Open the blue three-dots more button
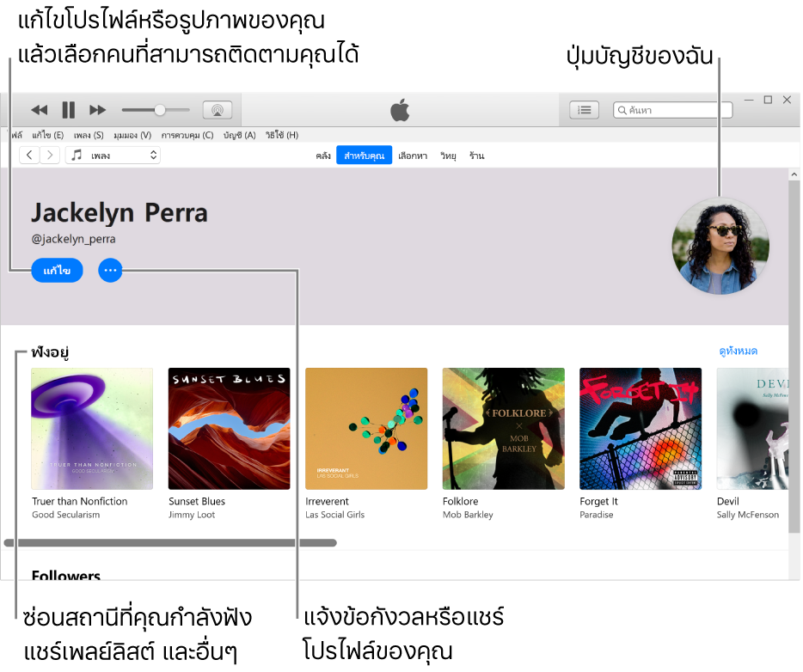 click(110, 270)
